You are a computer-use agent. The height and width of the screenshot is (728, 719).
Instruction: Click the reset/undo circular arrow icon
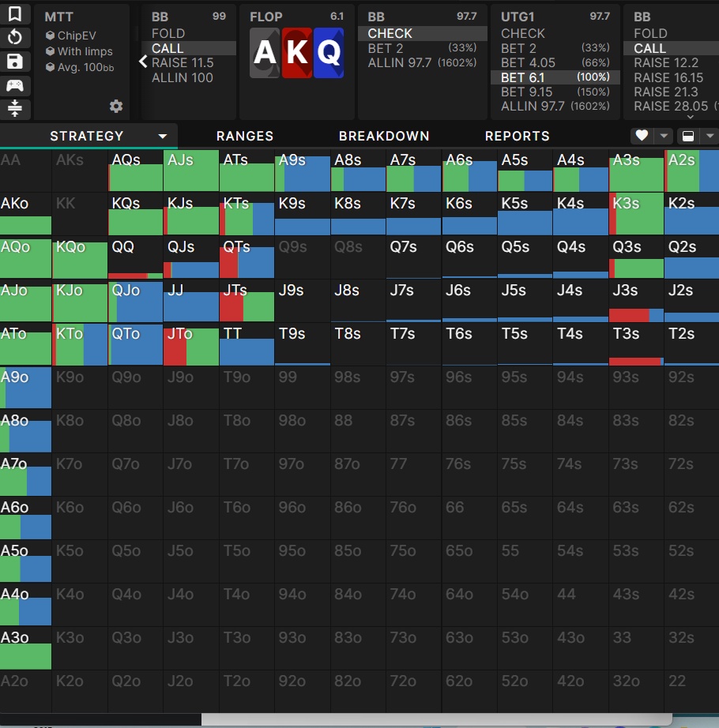pyautogui.click(x=15, y=37)
